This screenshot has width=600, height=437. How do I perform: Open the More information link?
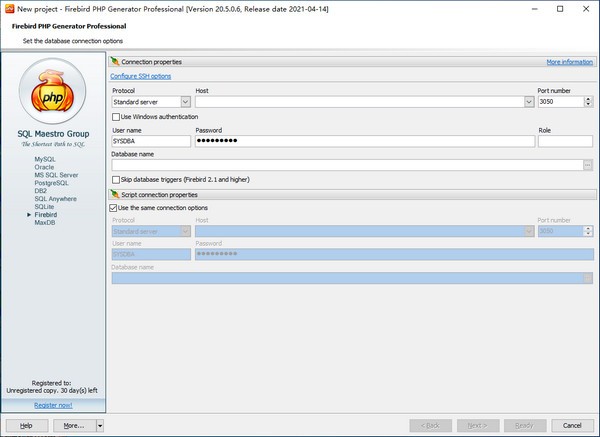569,62
